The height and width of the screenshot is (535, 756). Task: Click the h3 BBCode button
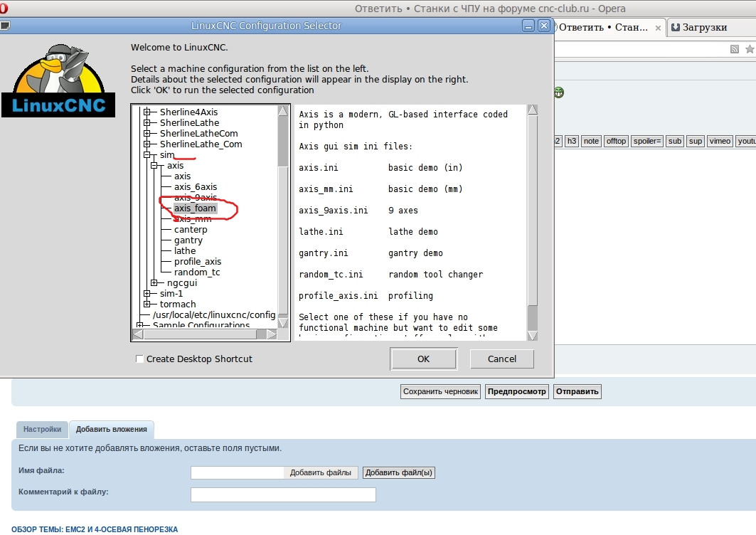(x=571, y=141)
